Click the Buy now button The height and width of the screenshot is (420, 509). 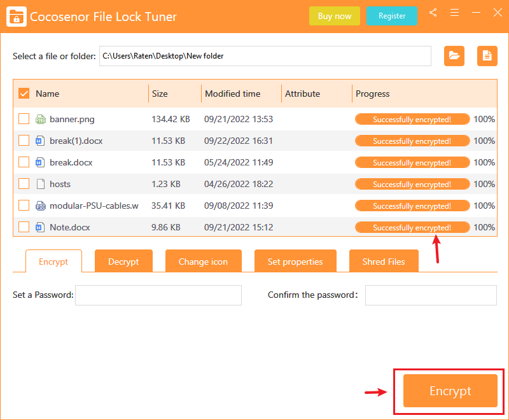coord(335,16)
